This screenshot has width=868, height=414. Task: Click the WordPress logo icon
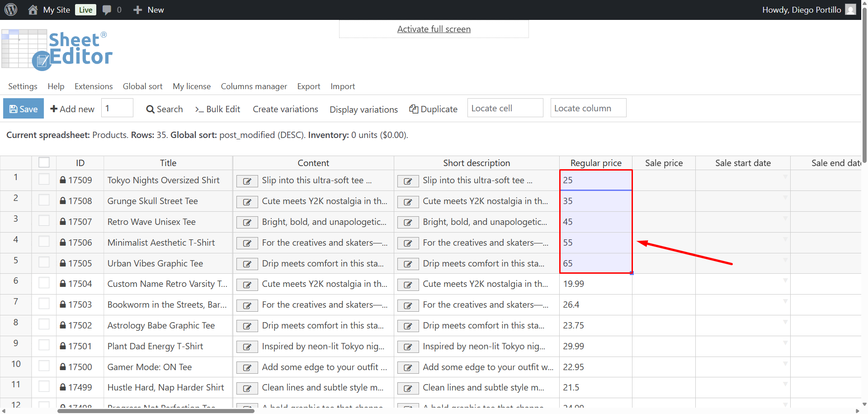click(11, 10)
